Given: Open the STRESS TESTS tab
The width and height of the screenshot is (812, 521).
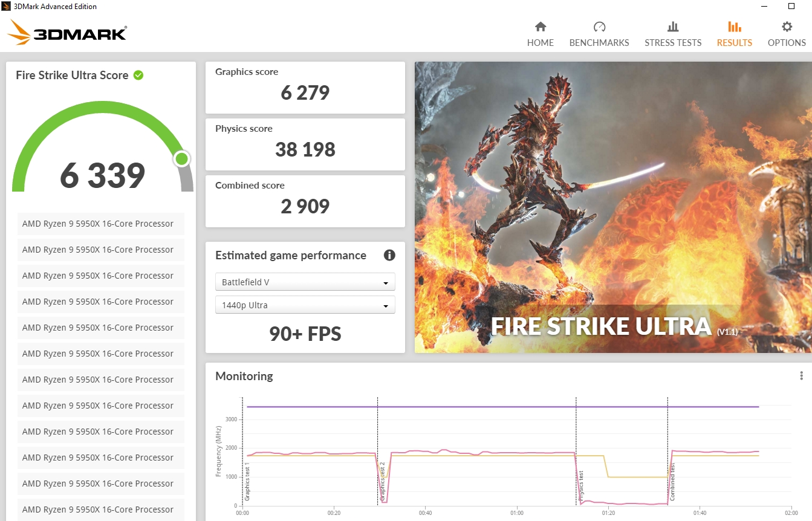Looking at the screenshot, I should 673,34.
